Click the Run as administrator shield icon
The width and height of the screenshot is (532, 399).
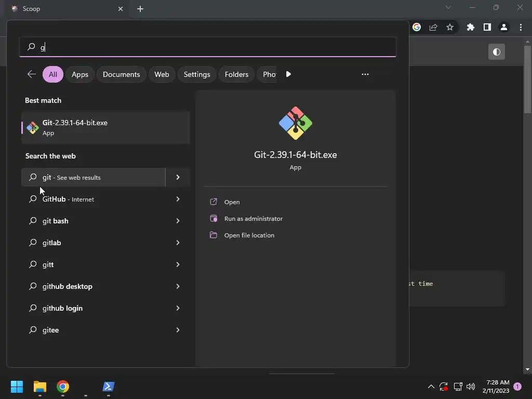[x=214, y=218]
